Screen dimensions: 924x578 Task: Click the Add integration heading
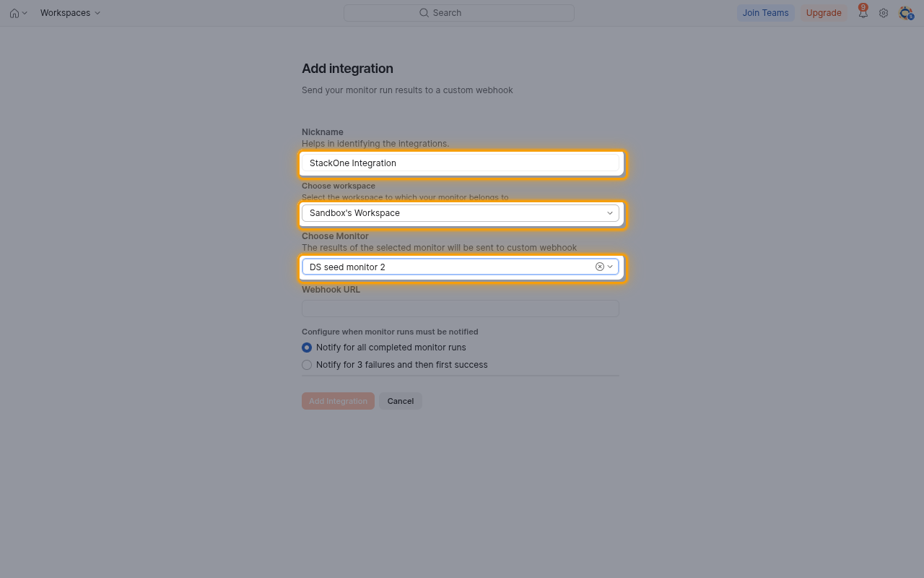347,69
